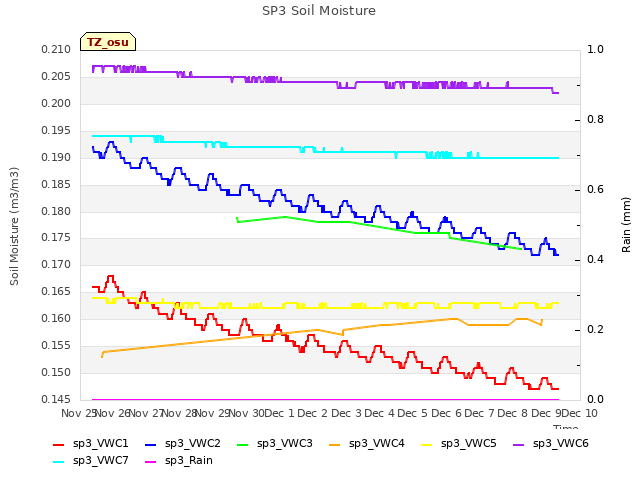Screen dimensions: 640x480
Task: Click the 0.170 soil moisture tick label
Action: click(x=56, y=264)
